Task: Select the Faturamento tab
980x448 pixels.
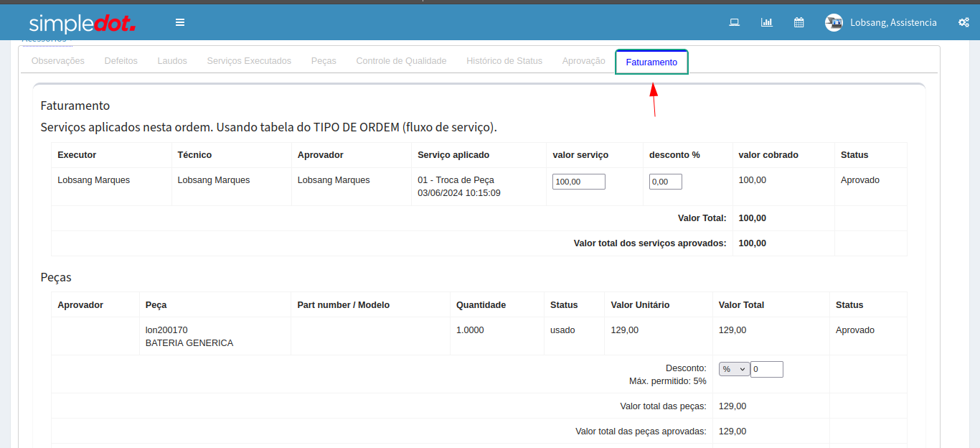Action: [x=651, y=62]
